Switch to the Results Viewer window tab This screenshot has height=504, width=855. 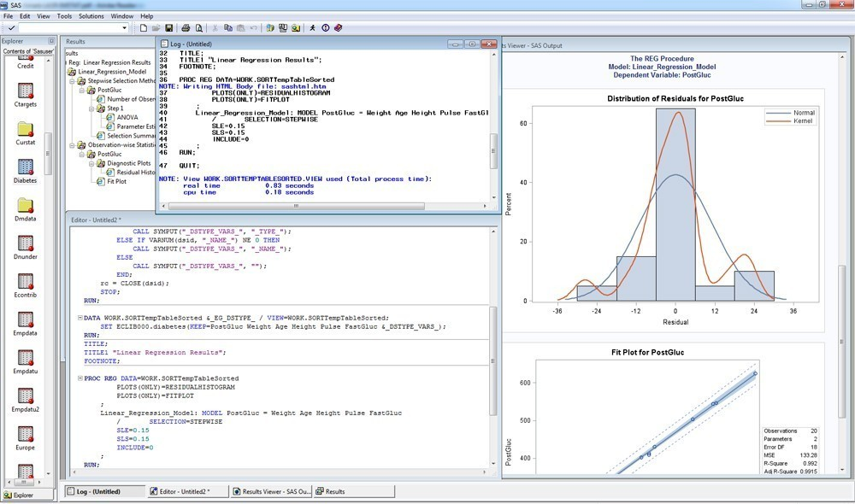pos(271,491)
